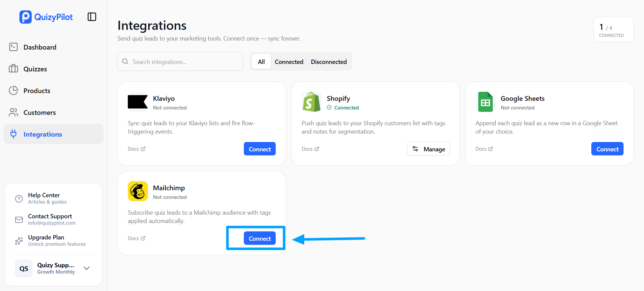Click the Contact Support envelope icon
Screen dimensions: 644x291
[x=19, y=220]
